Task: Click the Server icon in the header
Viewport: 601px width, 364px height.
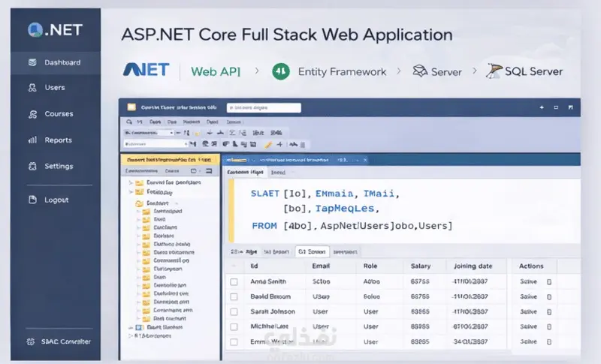Action: [420, 71]
